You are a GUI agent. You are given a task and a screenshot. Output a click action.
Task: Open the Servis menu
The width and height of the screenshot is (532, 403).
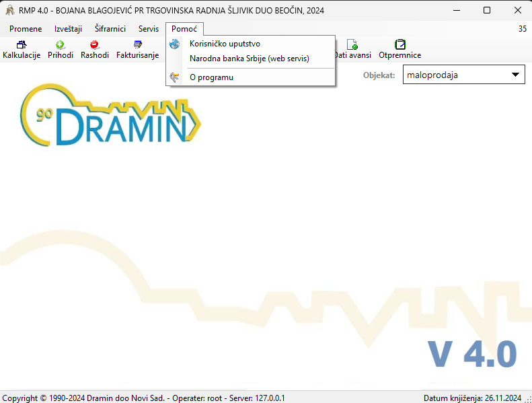click(x=149, y=29)
